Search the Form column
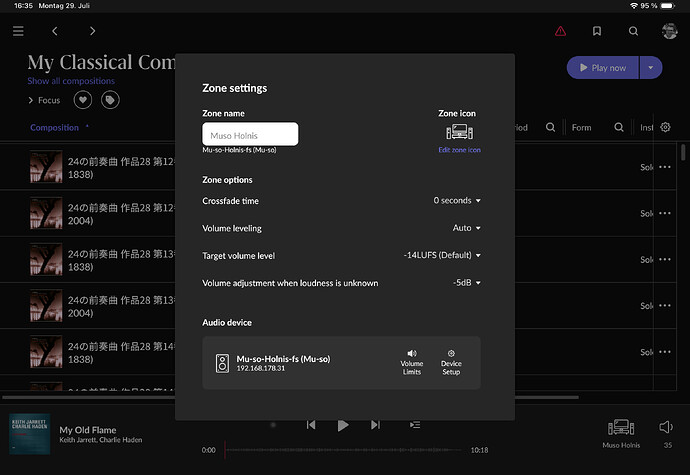This screenshot has height=475, width=690. tap(619, 127)
